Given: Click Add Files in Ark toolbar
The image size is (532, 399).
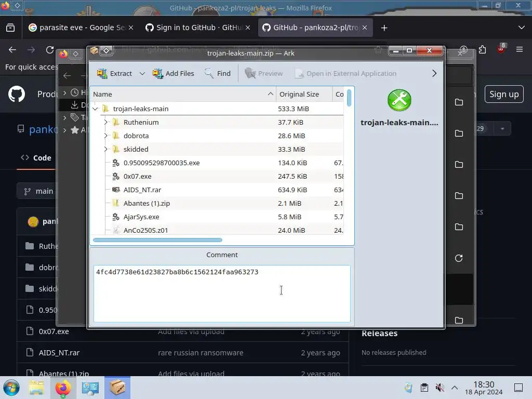Looking at the screenshot, I should click(174, 73).
